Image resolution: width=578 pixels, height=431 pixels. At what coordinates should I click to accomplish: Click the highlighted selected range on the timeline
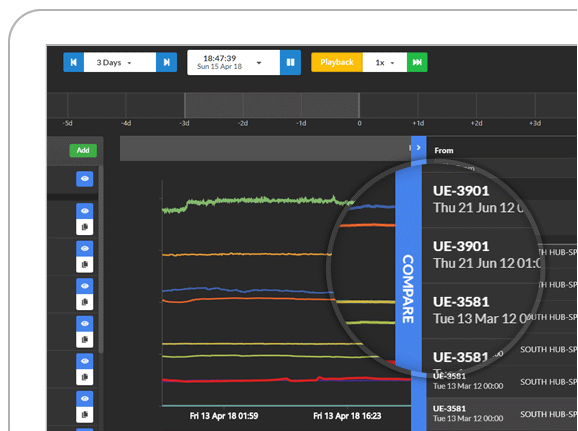(272, 105)
